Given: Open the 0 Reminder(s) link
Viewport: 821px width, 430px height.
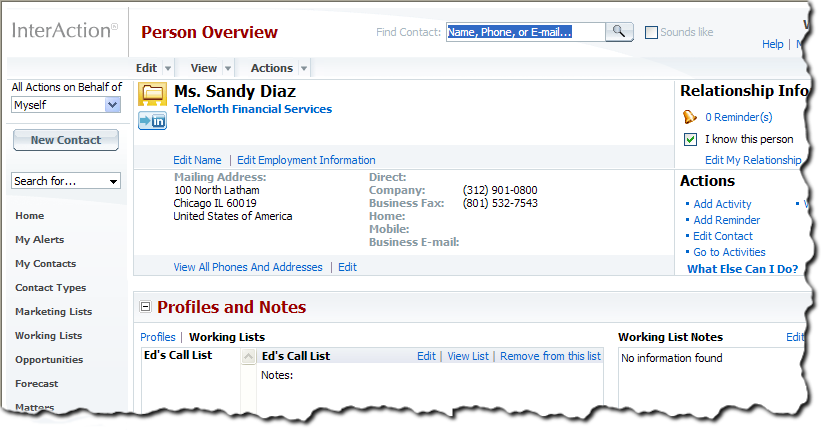Looking at the screenshot, I should pos(738,117).
